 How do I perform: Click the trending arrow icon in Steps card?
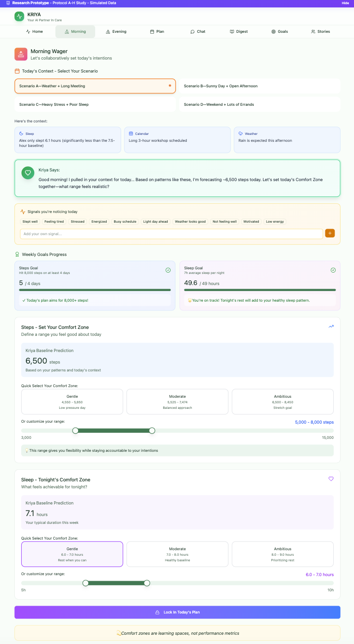pyautogui.click(x=331, y=327)
